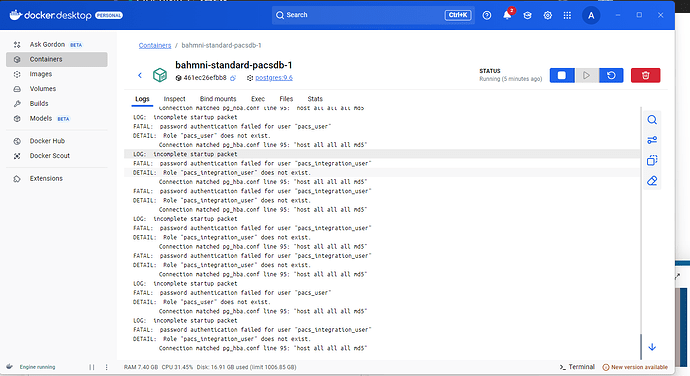Screen dimensions: 690x376
Task: Open the postgres:9.6 image link
Action: tap(274, 77)
